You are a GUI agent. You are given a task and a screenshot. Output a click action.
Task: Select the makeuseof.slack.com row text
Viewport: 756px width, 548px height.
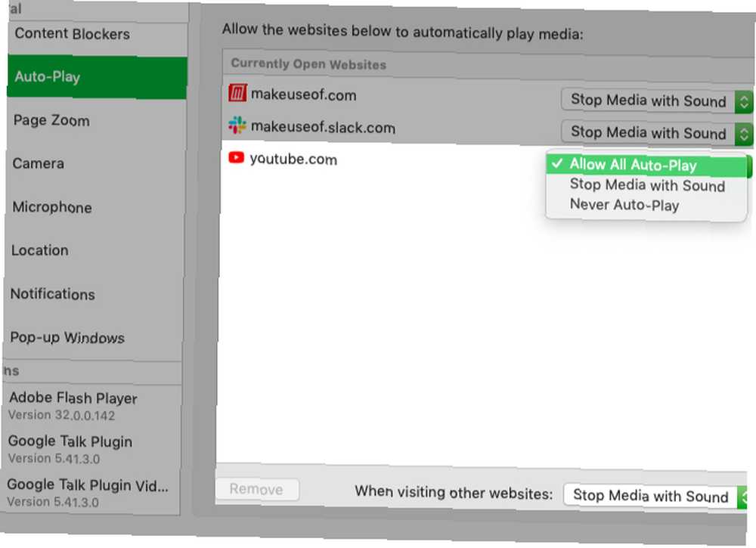pyautogui.click(x=323, y=127)
